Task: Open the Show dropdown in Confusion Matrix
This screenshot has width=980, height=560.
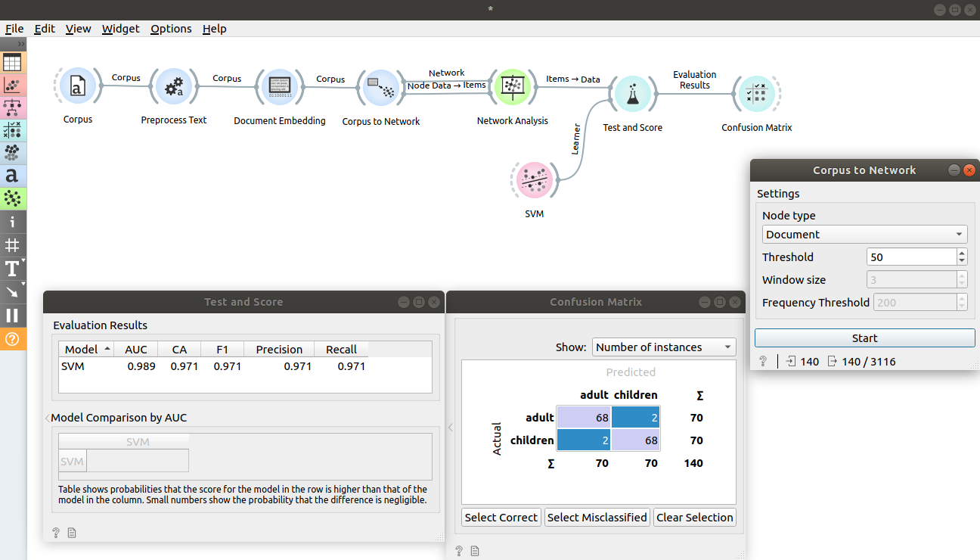Action: [663, 347]
